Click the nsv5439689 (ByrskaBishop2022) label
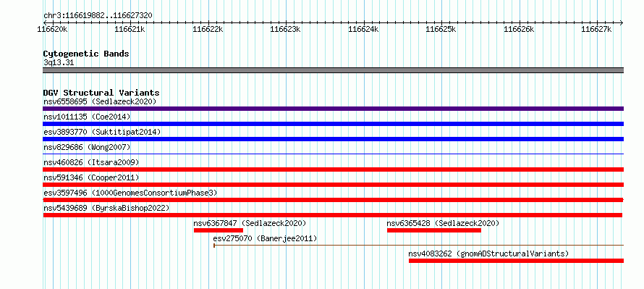Image resolution: width=644 pixels, height=289 pixels. pos(106,208)
